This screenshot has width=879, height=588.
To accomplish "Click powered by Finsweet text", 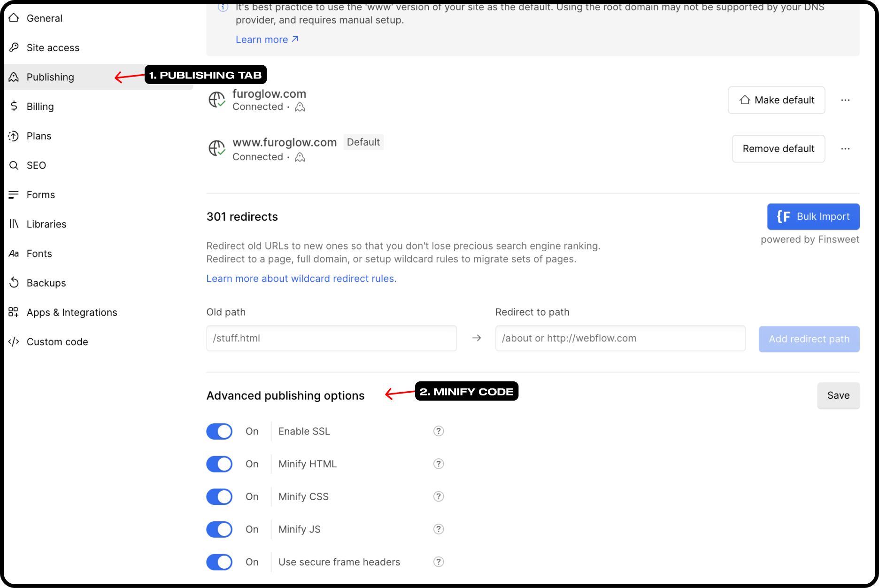I will pos(810,240).
